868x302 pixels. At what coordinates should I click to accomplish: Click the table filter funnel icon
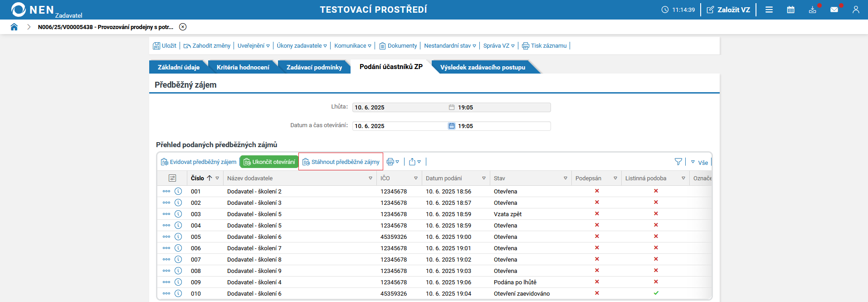click(678, 162)
